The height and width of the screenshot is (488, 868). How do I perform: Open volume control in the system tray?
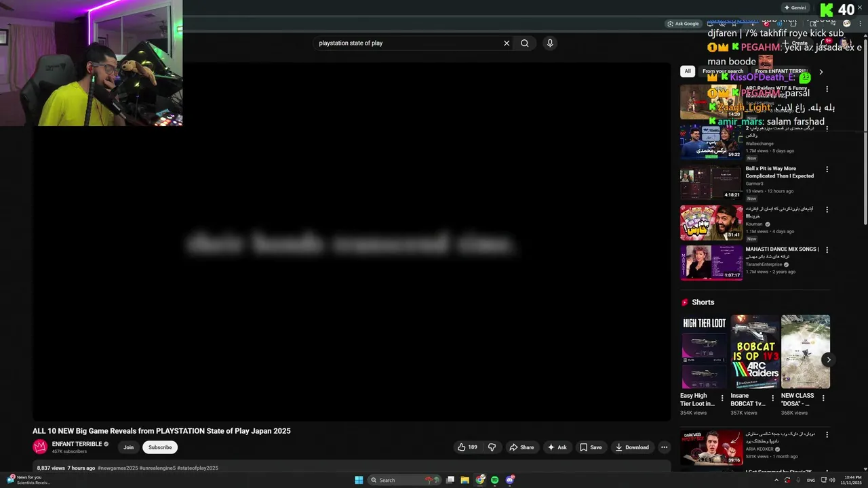[832, 480]
